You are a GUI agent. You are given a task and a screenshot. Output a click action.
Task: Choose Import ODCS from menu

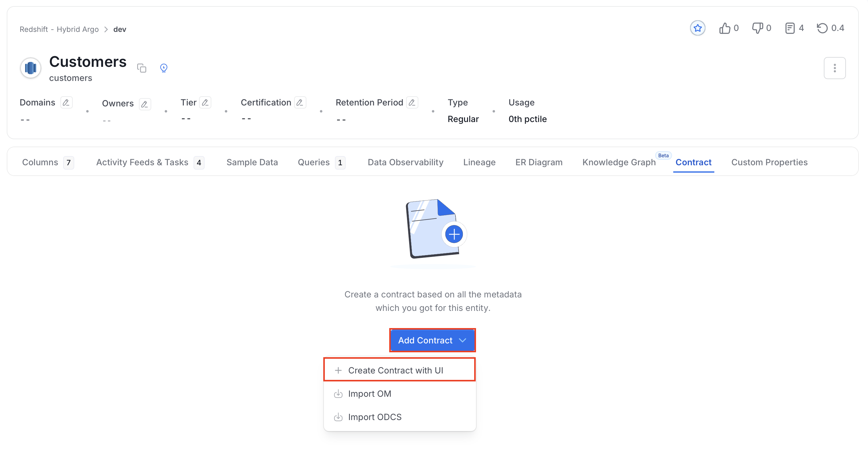coord(399,417)
